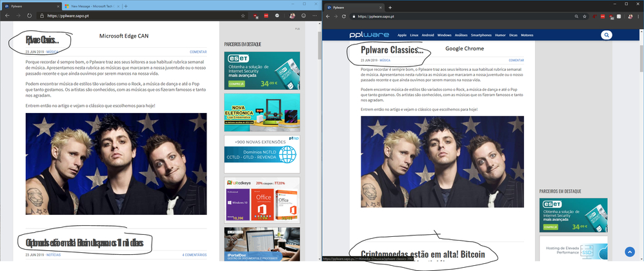Send feedback via Edge smiley icon
Viewport: 644px width, 271px height.
coord(304,15)
